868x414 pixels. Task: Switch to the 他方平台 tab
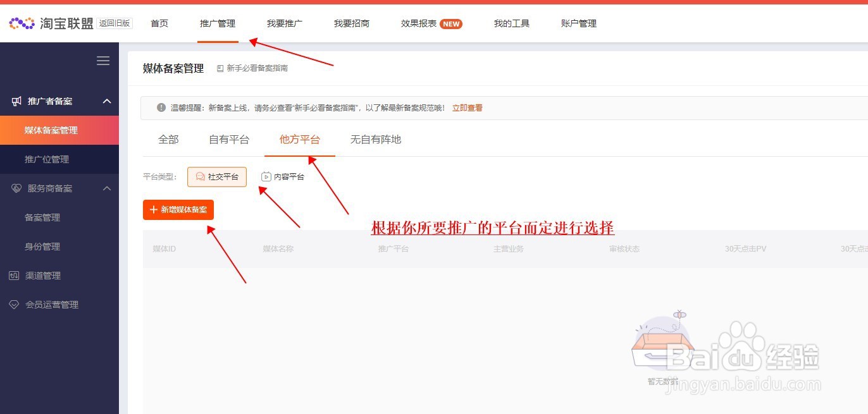coord(300,139)
